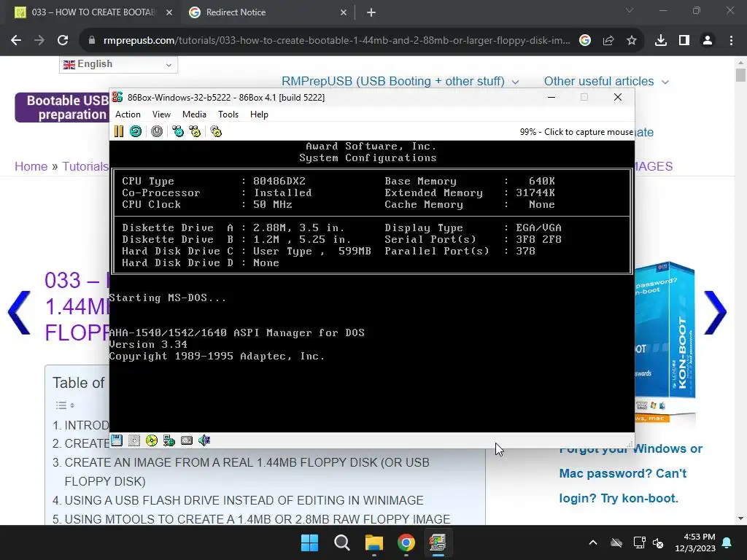Click the Kon-Boot product box image
The height and width of the screenshot is (560, 747).
pos(665,342)
